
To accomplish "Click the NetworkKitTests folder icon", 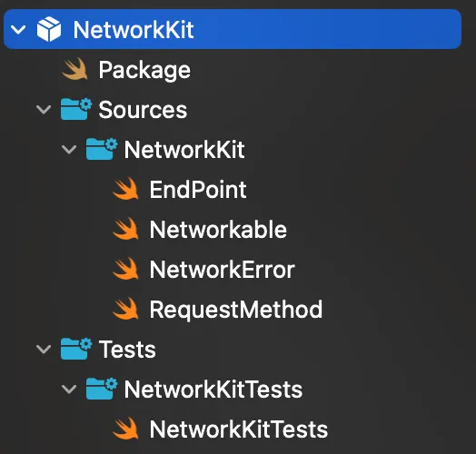I will click(102, 389).
